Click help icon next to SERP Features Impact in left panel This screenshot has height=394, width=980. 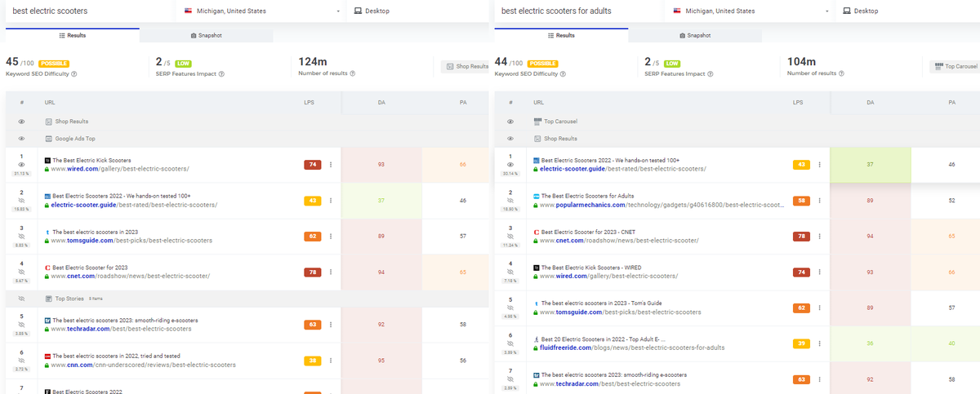pos(221,74)
